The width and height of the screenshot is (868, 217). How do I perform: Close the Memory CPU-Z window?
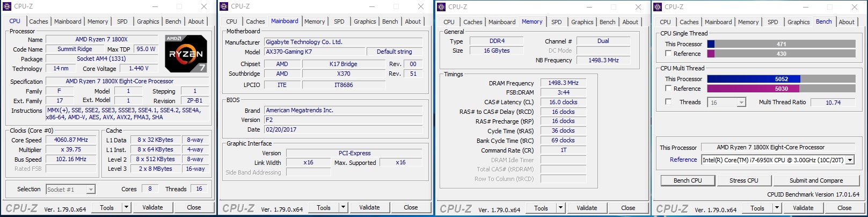638,6
